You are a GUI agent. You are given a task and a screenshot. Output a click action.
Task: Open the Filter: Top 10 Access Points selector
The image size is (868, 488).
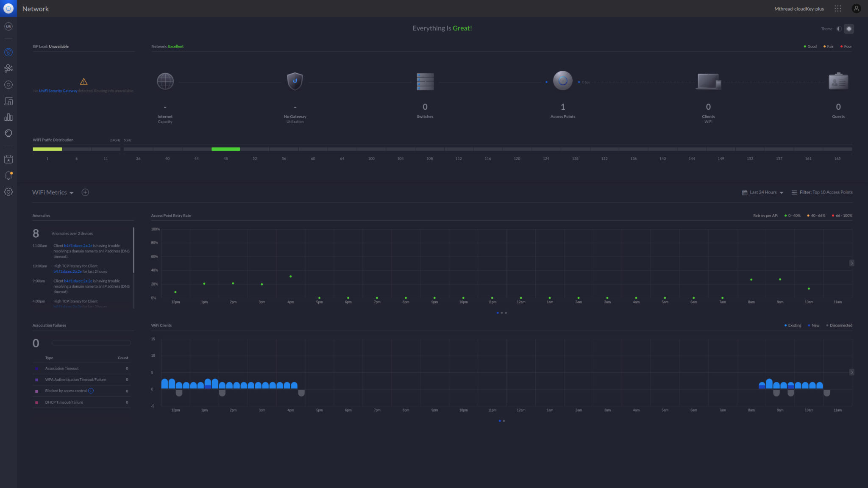(822, 192)
